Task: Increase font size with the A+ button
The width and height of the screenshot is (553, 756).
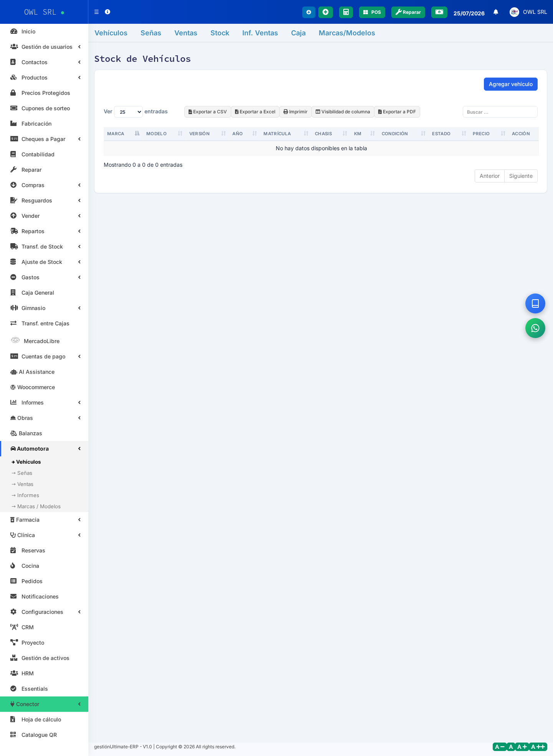Action: 522,747
